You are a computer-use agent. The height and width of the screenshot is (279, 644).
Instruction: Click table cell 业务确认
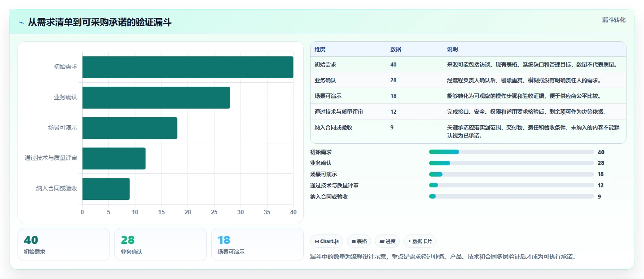coord(325,80)
